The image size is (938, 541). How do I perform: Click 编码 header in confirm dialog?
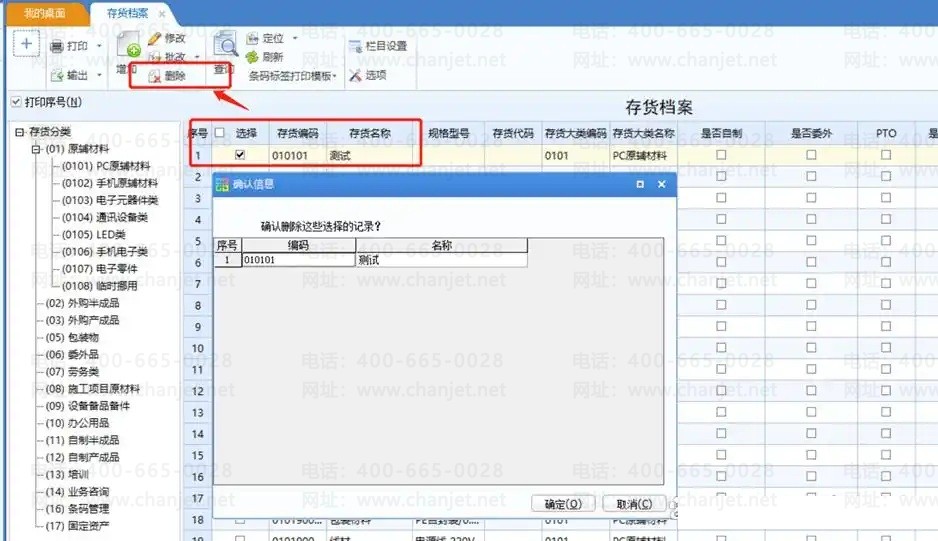click(x=299, y=245)
